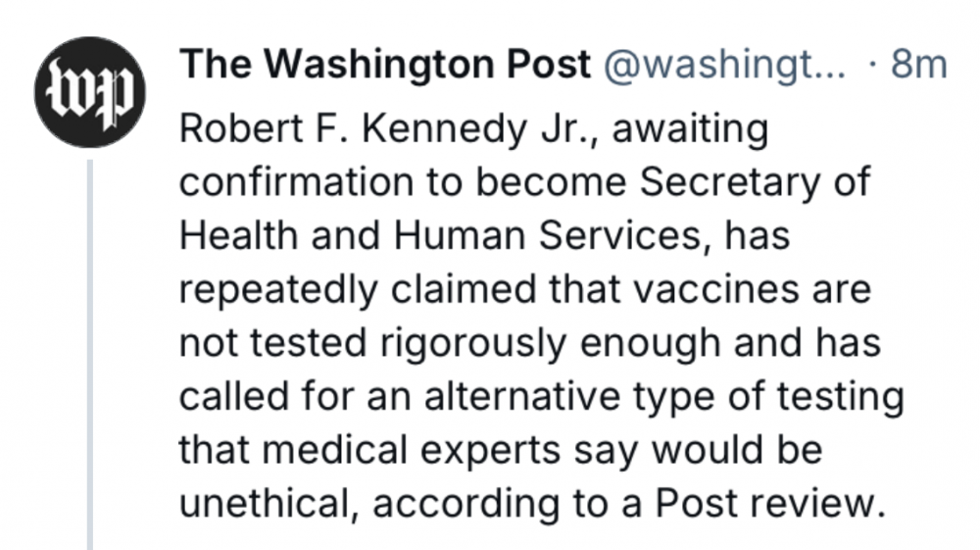Open the 8m post timestamp
980x550 pixels.
coord(918,66)
